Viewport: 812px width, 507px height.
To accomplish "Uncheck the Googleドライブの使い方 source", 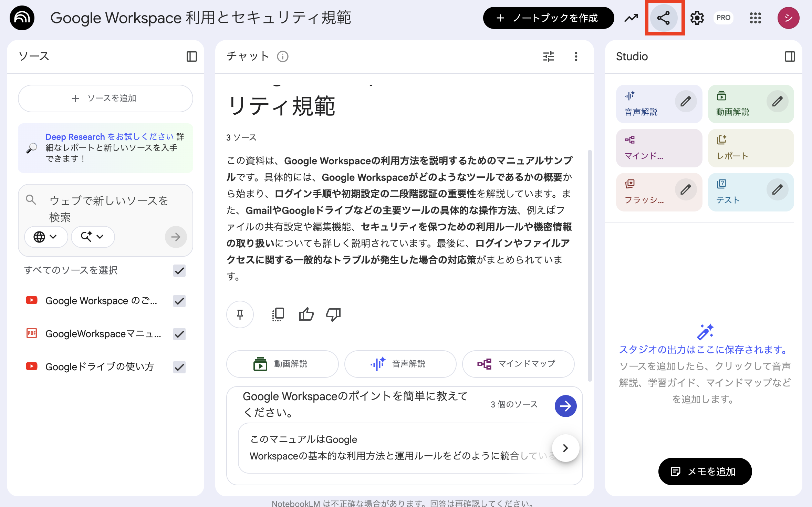I will point(179,366).
